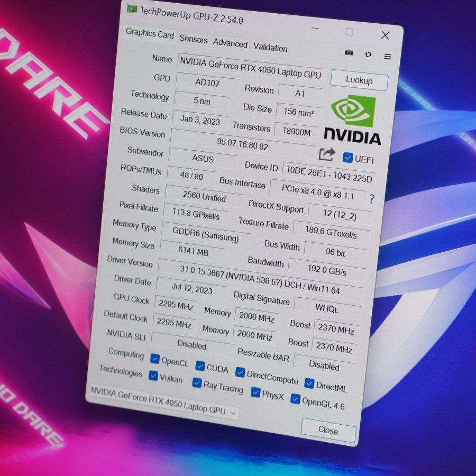
Task: Click the DirectX Support field 12 (12_2)
Action: [340, 214]
